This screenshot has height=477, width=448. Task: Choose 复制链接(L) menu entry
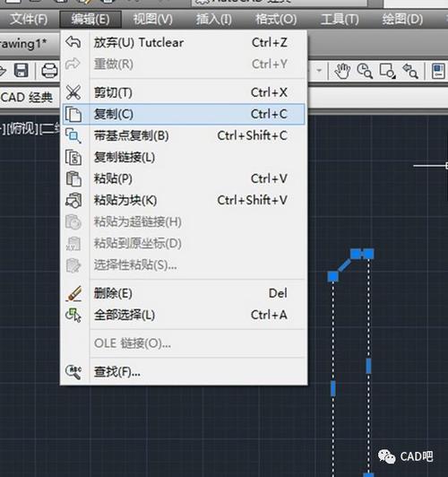tap(184, 157)
